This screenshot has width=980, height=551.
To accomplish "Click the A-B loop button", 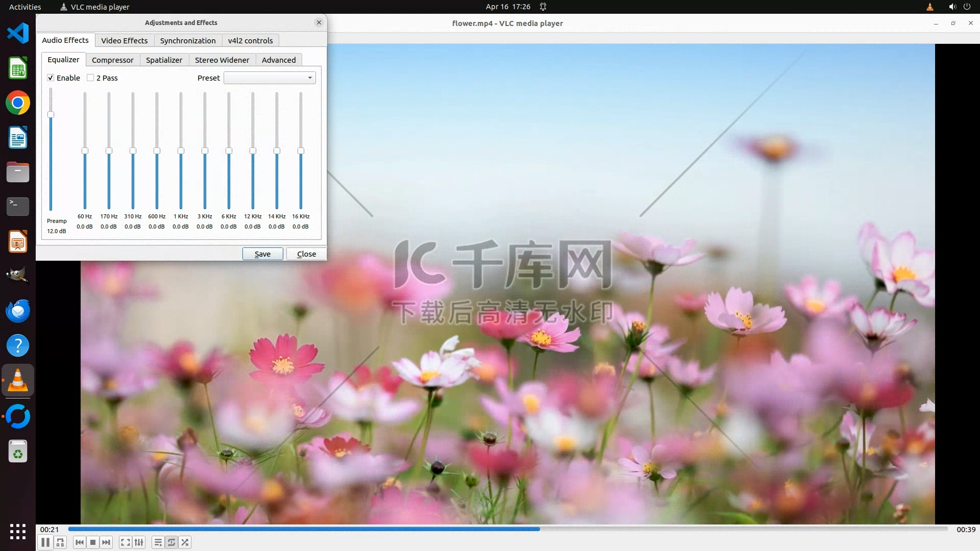I will 60,542.
